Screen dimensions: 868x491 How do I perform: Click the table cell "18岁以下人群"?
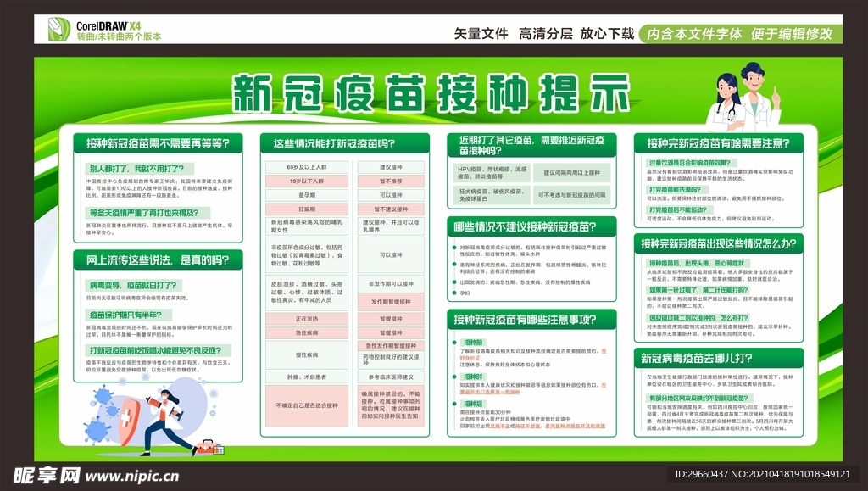coord(307,181)
